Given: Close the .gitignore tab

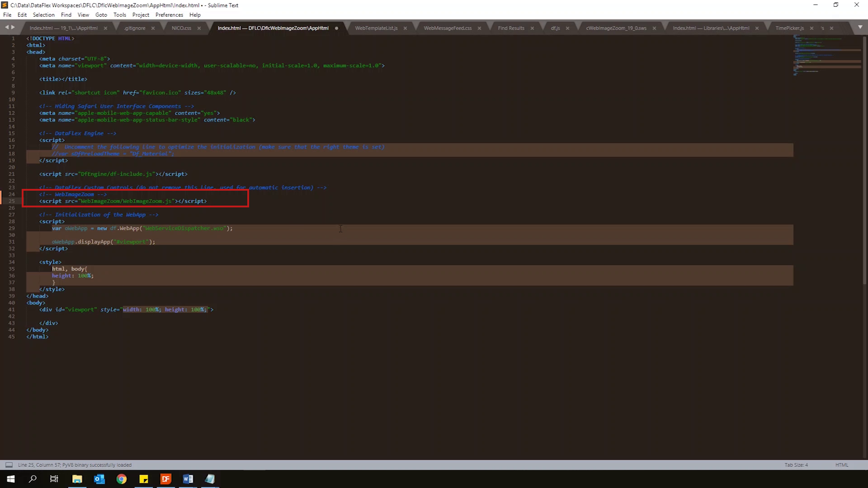Looking at the screenshot, I should coord(153,28).
